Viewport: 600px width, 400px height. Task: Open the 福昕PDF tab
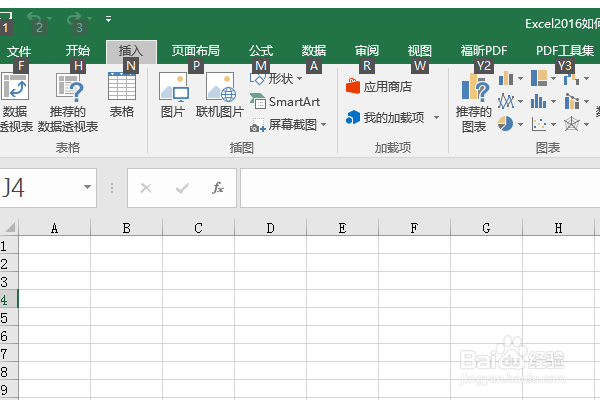pyautogui.click(x=484, y=51)
